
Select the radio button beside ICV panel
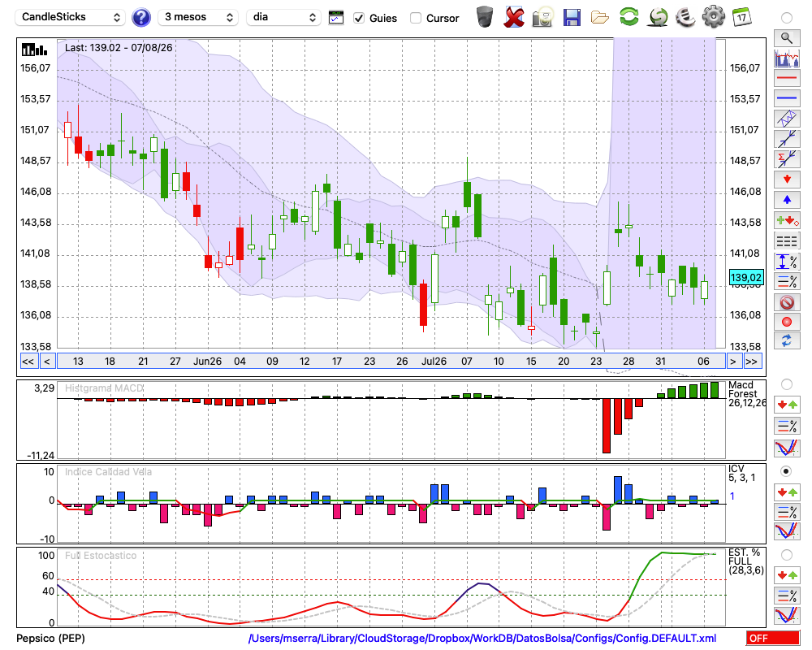tap(786, 471)
